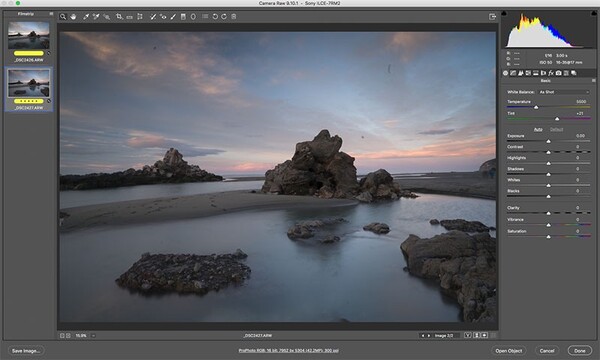Go to next image arrow
Viewport: 600px width, 360px height.
[429, 336]
